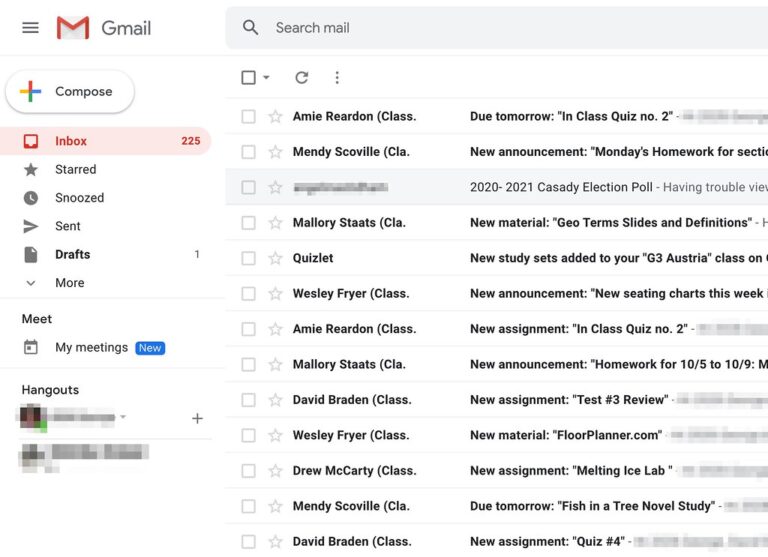Viewport: 768px width, 557px height.
Task: Open the 2020-2021 Casady Election Poll email
Action: click(497, 187)
